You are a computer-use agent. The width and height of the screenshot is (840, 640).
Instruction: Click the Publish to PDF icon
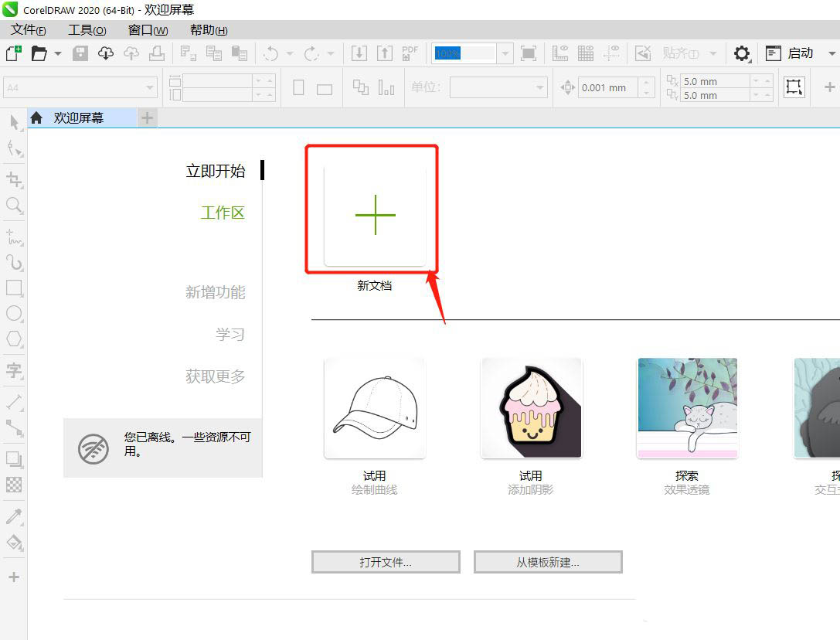pyautogui.click(x=410, y=53)
